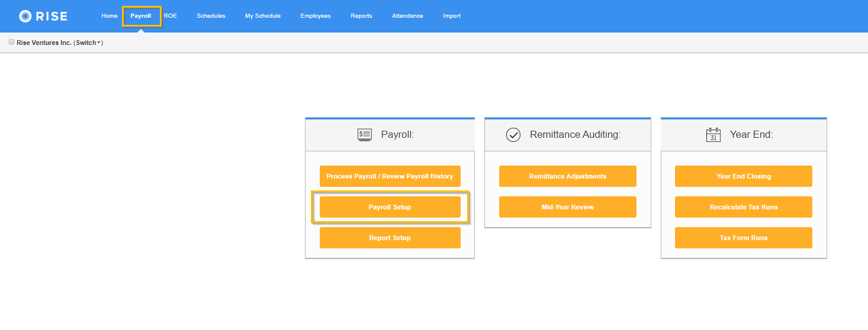Click Recalculate Tax Runs
Screen dimensions: 868x330
click(x=744, y=207)
